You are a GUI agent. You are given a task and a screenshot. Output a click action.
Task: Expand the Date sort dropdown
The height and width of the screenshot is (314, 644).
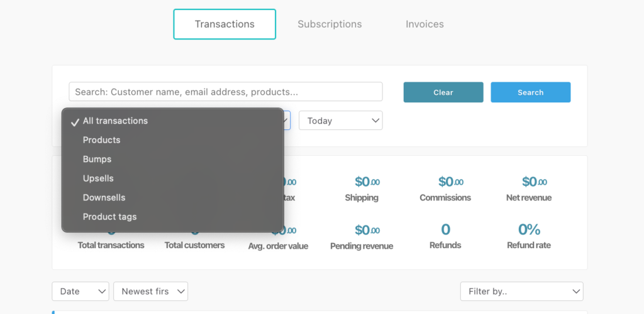(80, 291)
